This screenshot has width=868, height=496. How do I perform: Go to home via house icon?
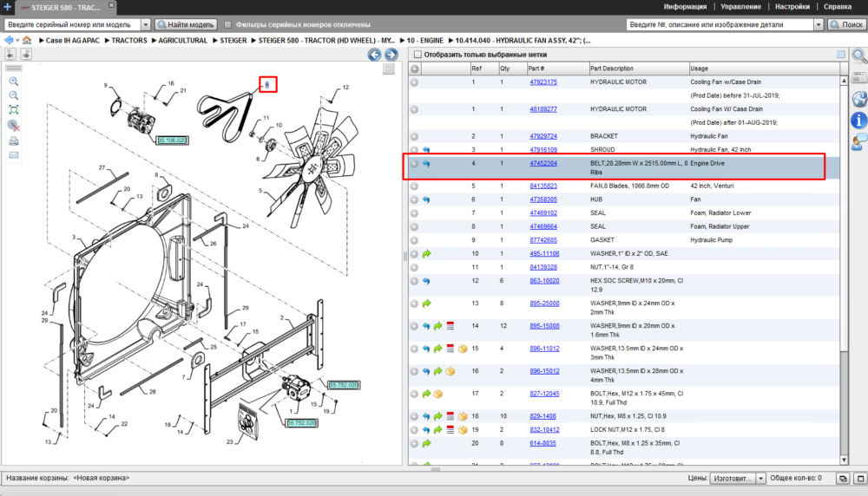[27, 41]
